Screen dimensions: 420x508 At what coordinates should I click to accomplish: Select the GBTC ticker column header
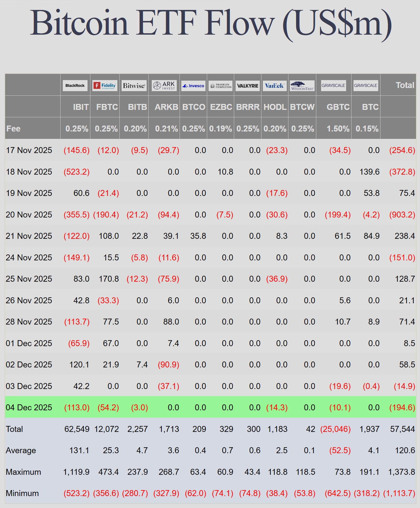coord(338,107)
